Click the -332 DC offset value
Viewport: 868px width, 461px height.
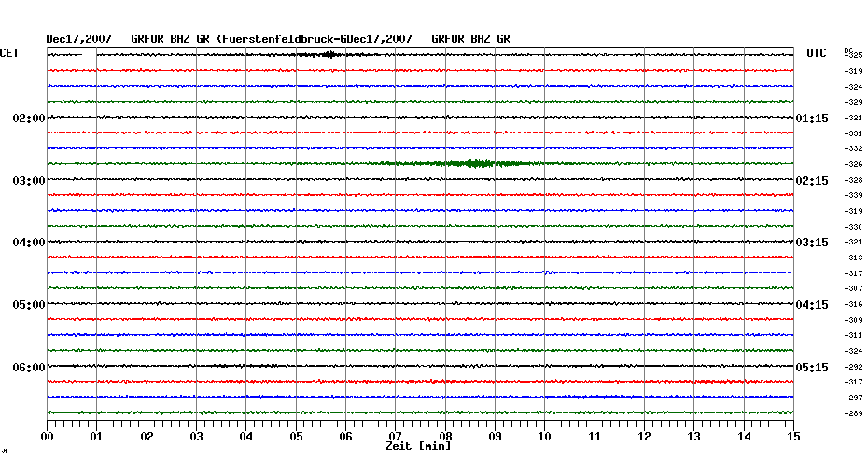853,149
